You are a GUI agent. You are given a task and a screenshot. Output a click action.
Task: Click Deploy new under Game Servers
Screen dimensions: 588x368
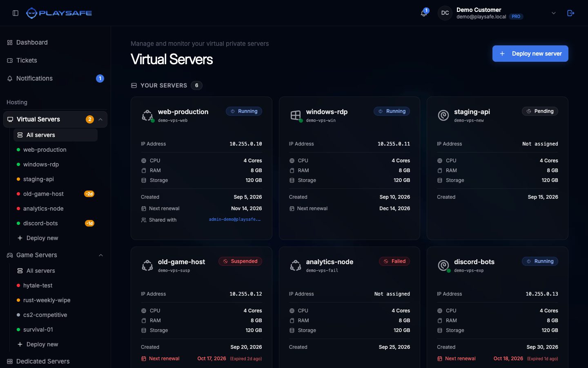point(56,344)
